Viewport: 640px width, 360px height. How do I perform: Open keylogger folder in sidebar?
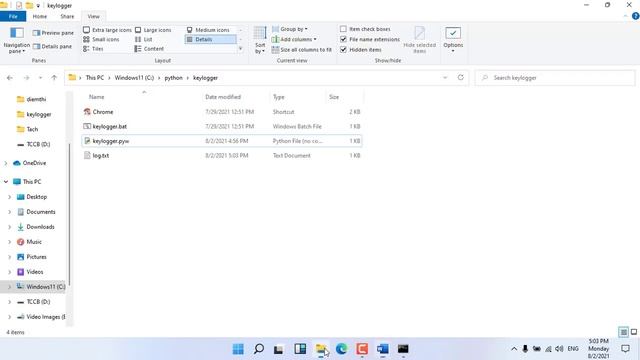[34, 114]
